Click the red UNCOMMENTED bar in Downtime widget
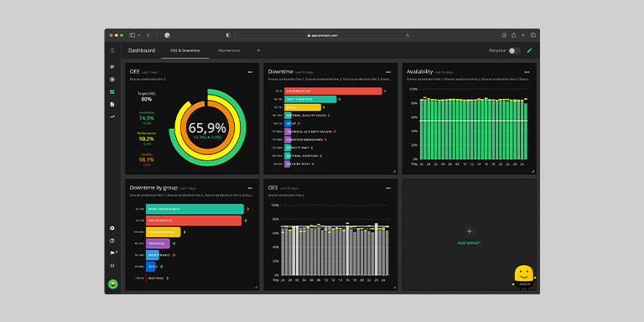644x322 pixels. [333, 91]
